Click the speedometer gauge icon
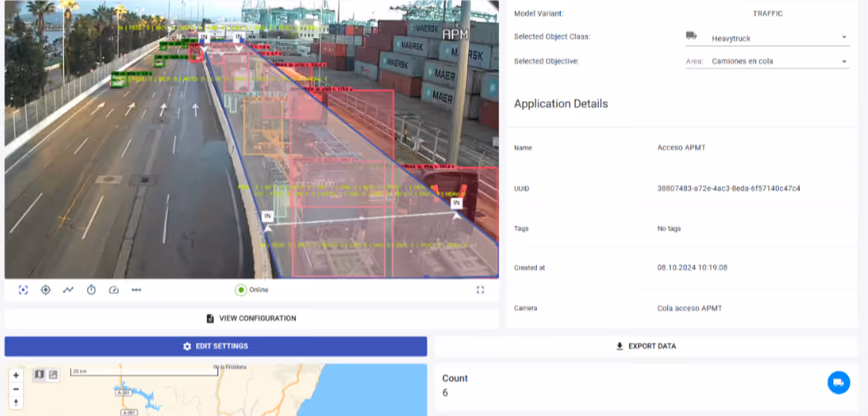The image size is (868, 416). pyautogui.click(x=114, y=290)
